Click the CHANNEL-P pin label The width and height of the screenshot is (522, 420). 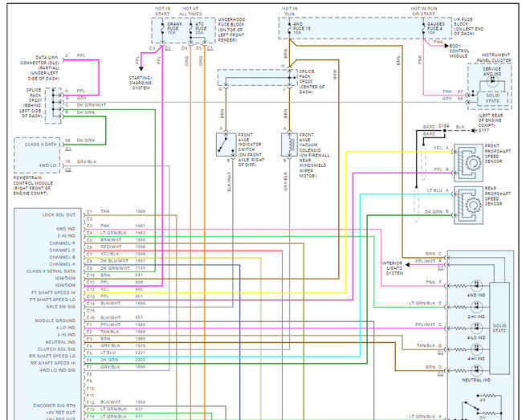(63, 243)
